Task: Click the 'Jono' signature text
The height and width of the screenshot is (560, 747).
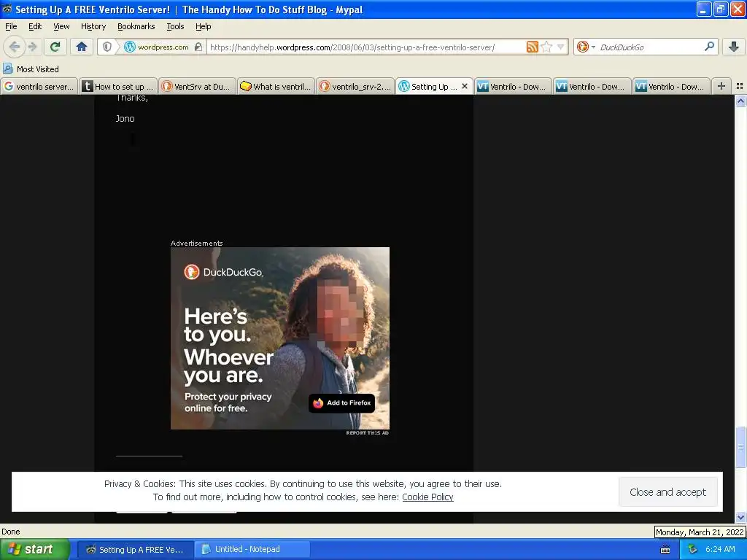Action: (x=125, y=119)
